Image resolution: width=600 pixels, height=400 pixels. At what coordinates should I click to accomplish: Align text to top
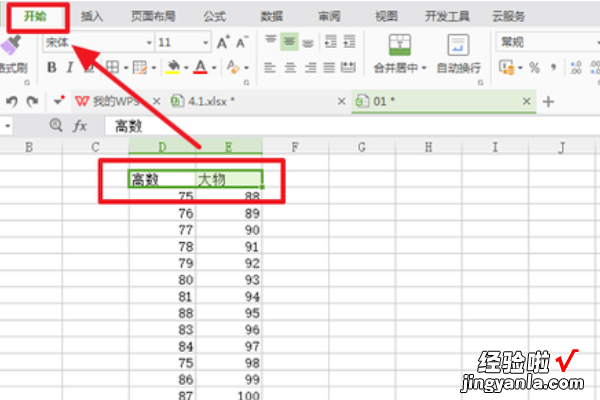pyautogui.click(x=271, y=40)
